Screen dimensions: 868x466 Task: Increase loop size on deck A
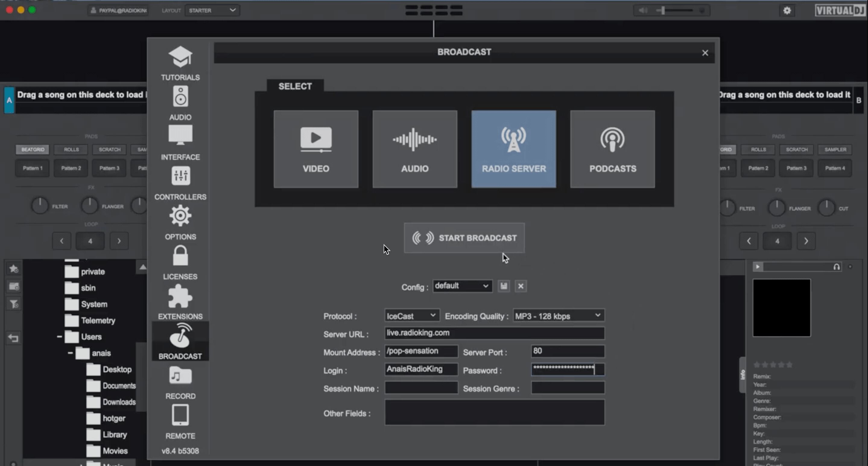pos(119,241)
